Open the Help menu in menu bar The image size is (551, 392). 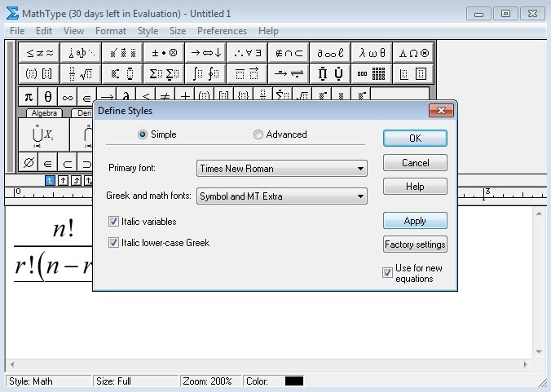pyautogui.click(x=268, y=31)
